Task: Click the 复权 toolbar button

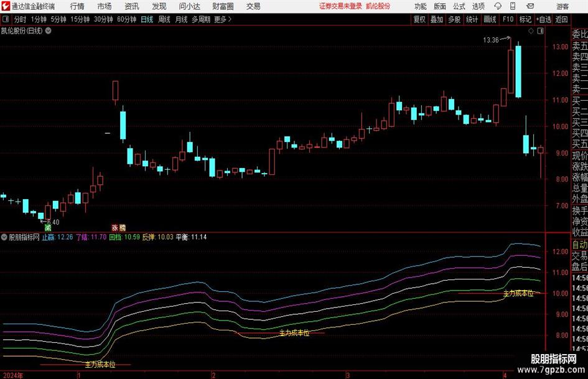Action: [x=419, y=19]
